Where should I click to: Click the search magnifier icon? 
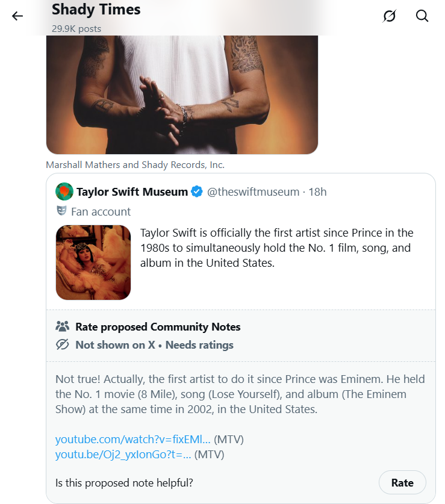click(422, 16)
